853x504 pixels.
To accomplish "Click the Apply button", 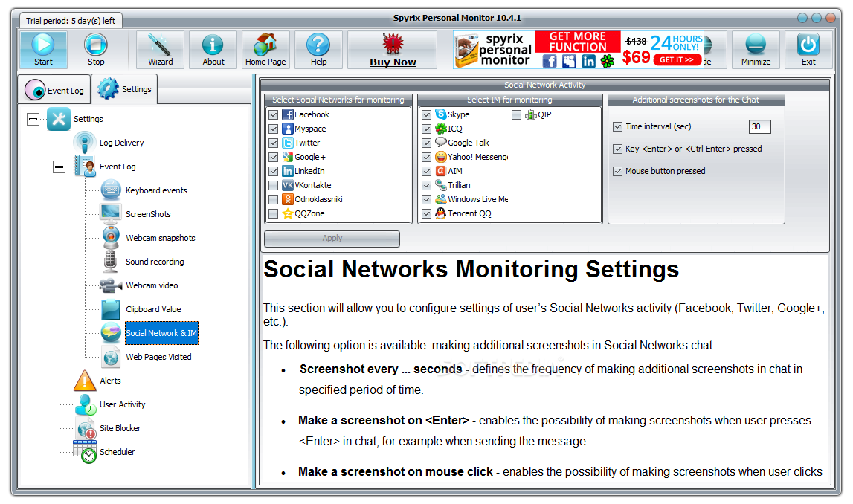I will pyautogui.click(x=332, y=238).
